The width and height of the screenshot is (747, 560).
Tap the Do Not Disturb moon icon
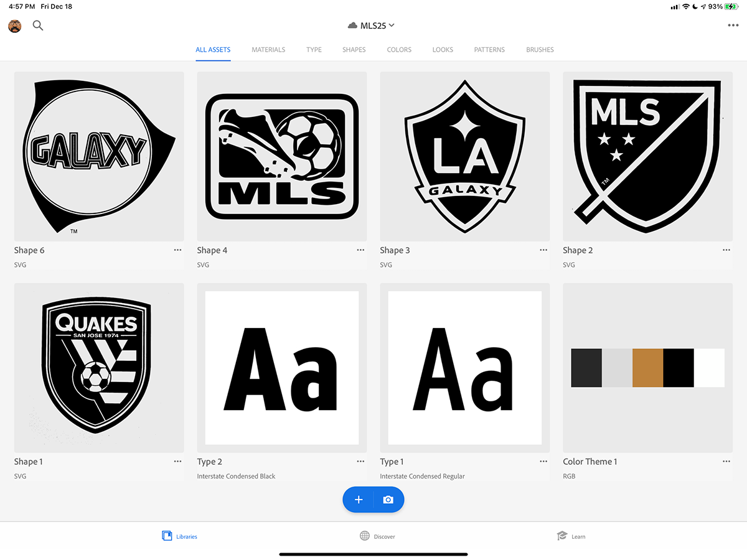695,6
